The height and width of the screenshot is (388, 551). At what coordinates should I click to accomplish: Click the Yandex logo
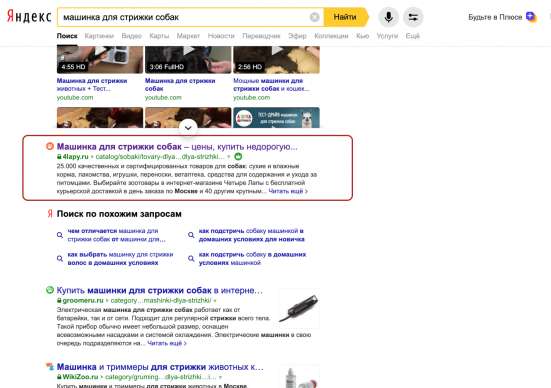point(29,17)
